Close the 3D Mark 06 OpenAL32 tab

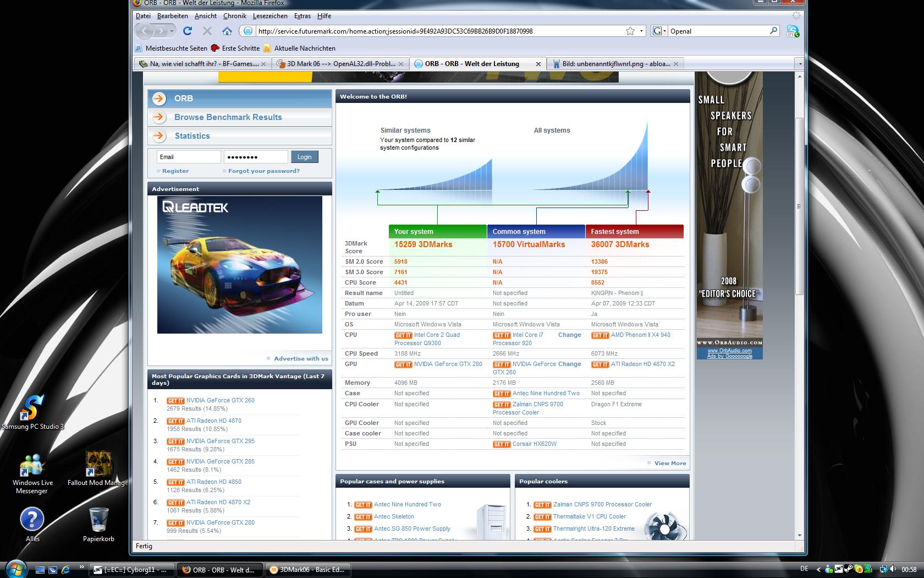click(401, 64)
